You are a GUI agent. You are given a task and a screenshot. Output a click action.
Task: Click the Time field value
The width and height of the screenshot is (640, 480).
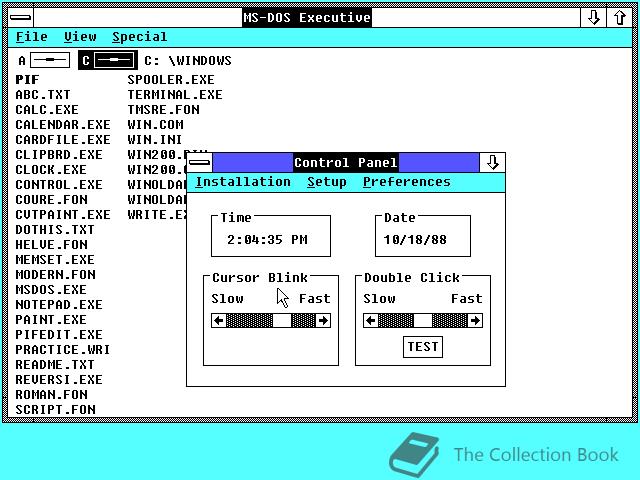(x=267, y=240)
